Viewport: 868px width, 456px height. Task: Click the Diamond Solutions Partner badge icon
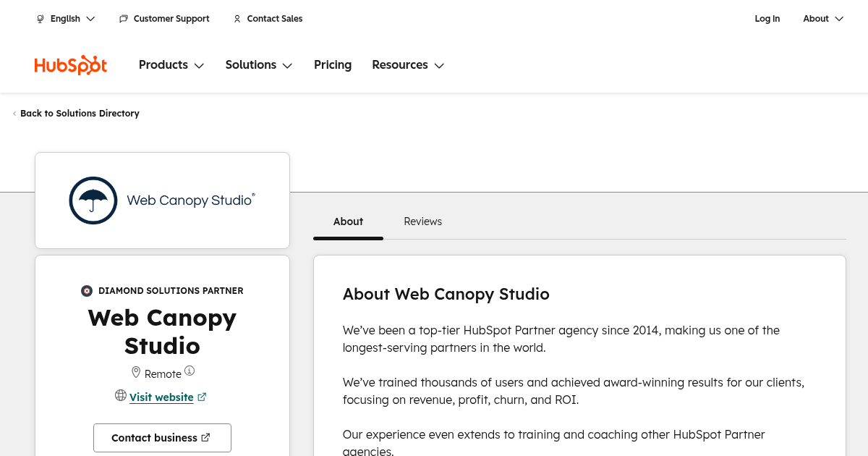tap(87, 291)
